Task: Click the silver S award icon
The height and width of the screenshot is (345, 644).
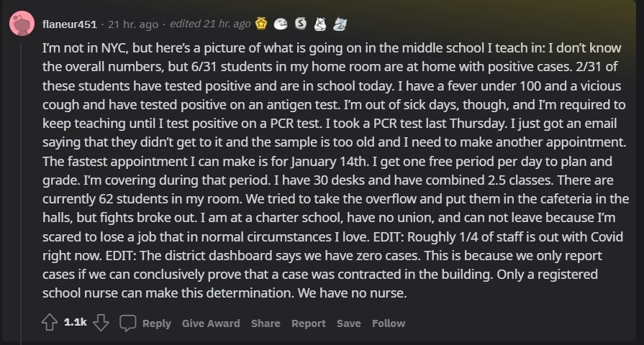Action: 301,24
